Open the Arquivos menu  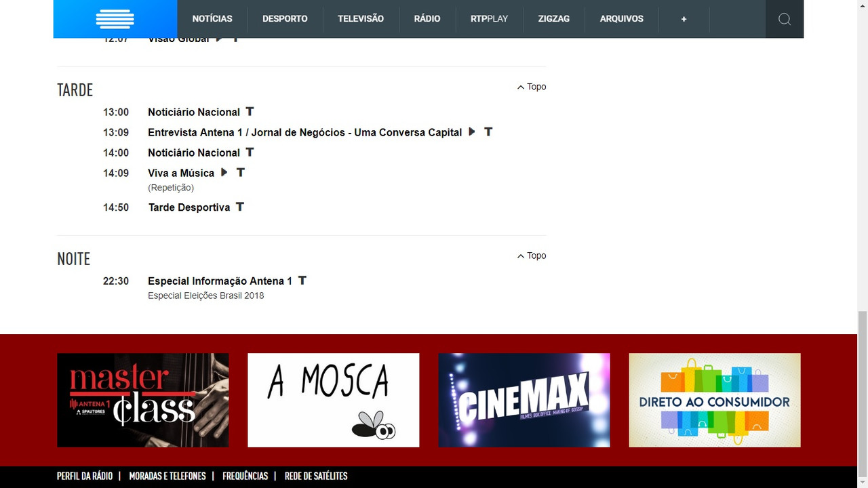click(x=622, y=19)
